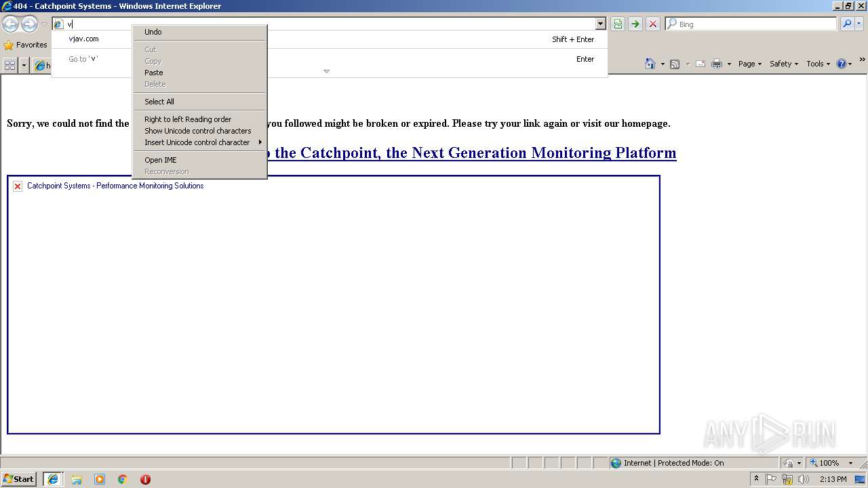Select Right to left Reading order
This screenshot has height=488, width=868.
(x=199, y=119)
